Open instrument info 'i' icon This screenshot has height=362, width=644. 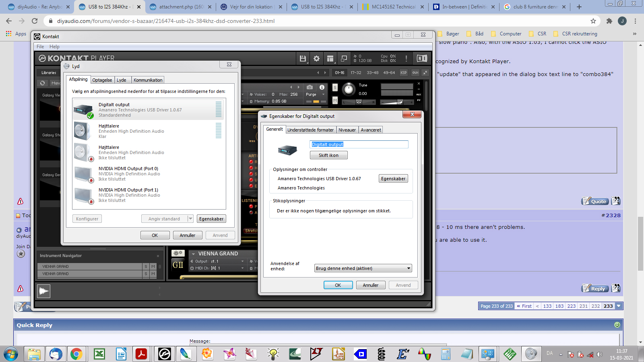point(322,87)
